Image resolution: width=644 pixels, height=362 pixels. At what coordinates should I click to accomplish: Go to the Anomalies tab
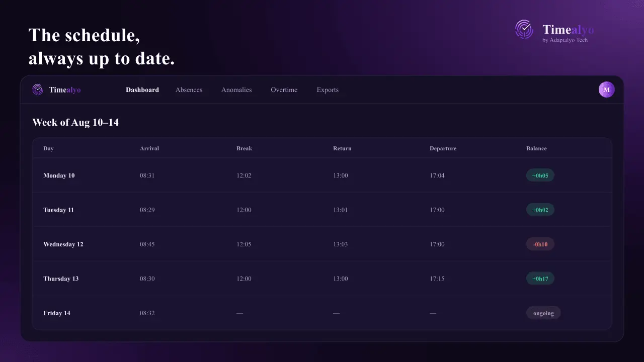click(x=236, y=90)
